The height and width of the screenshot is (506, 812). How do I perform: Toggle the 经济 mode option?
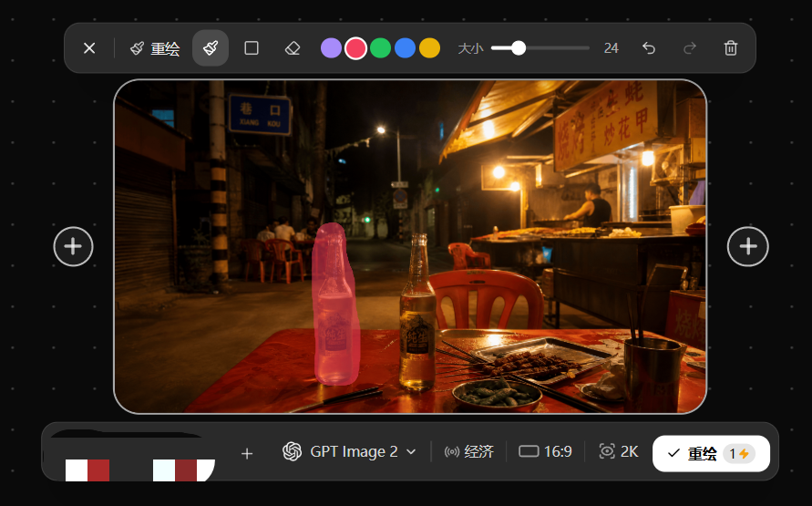(x=468, y=451)
